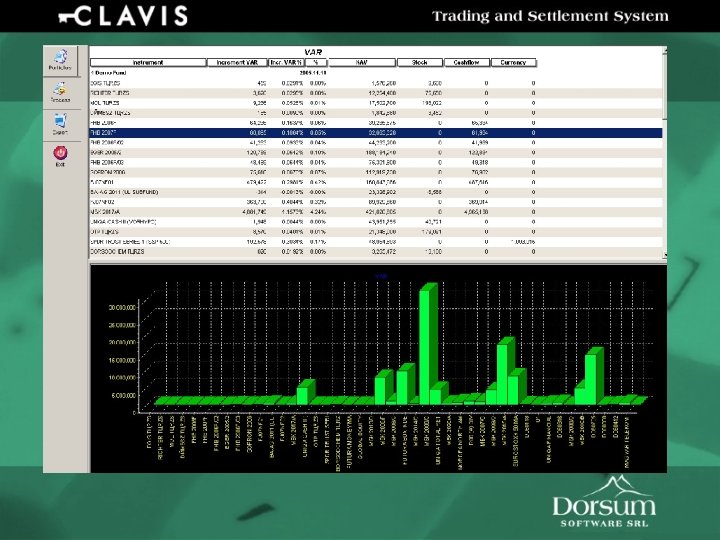Screen dimensions: 720x540
Task: Click the Incr. VAR% column header
Action: tap(286, 62)
